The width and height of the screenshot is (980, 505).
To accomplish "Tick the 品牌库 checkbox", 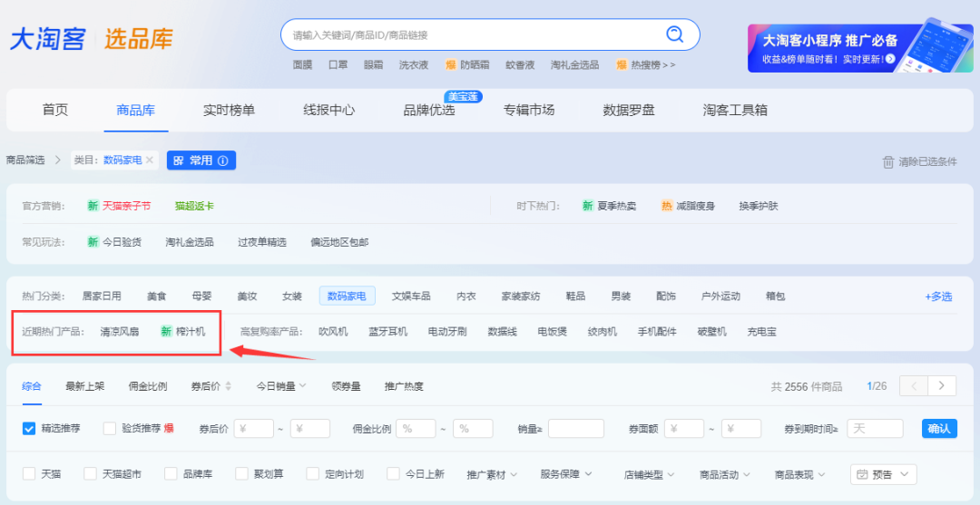I will click(171, 474).
